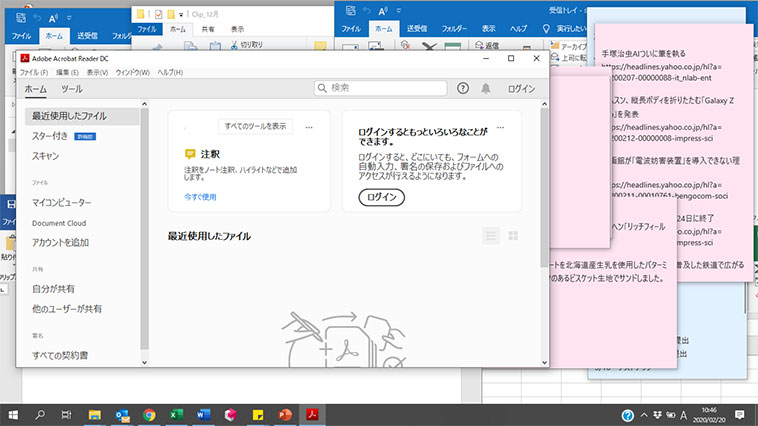Select スキャン in the sidebar

(x=45, y=156)
